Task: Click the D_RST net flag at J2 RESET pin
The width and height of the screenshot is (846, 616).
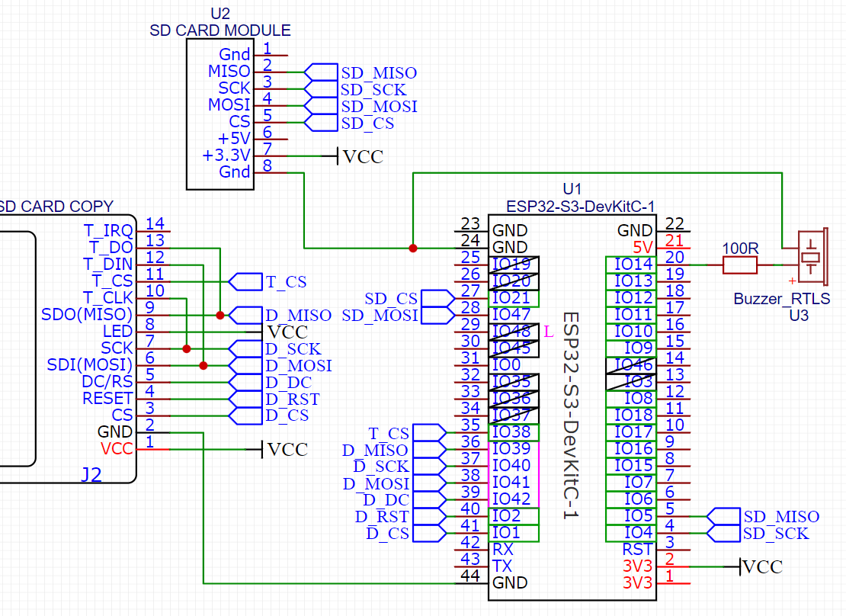Action: click(245, 399)
